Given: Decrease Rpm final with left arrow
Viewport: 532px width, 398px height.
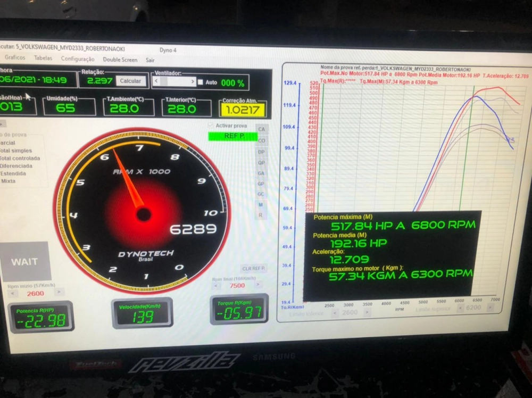Looking at the screenshot, I should [x=216, y=286].
